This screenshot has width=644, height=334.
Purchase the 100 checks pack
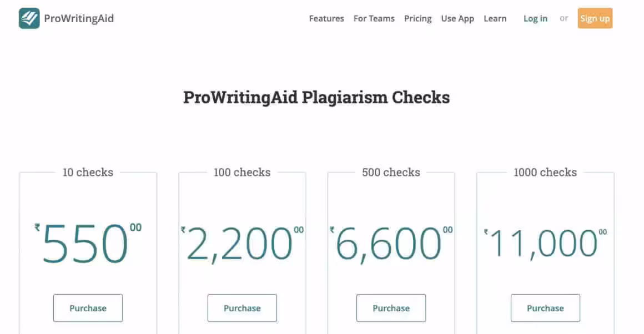[242, 308]
